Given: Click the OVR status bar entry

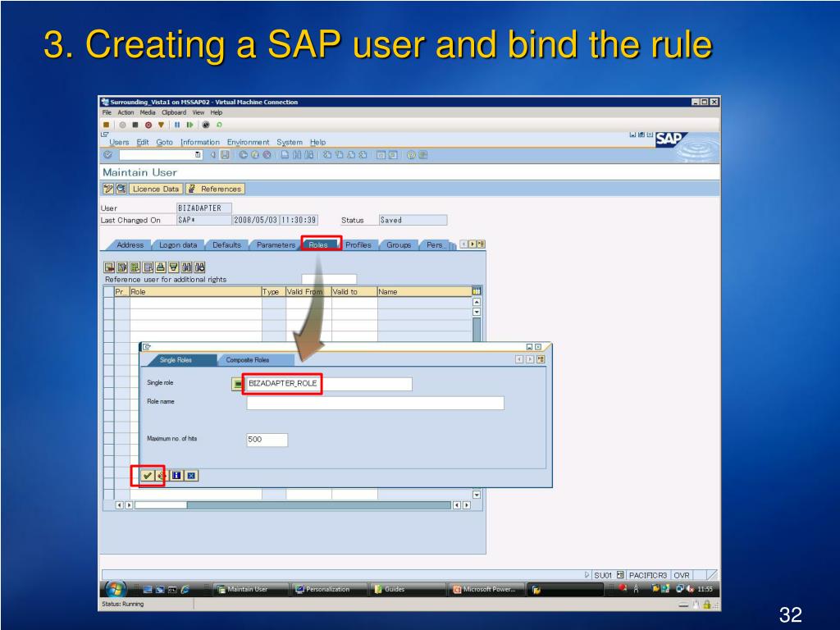Looking at the screenshot, I should click(682, 575).
